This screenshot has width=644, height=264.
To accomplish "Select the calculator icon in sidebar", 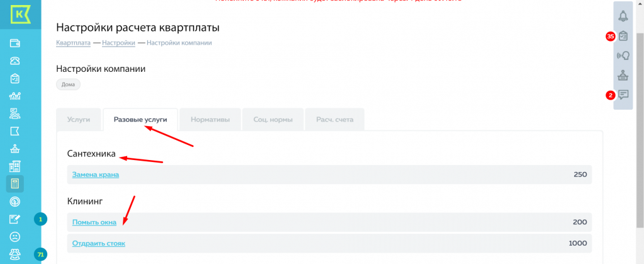I will (x=15, y=184).
